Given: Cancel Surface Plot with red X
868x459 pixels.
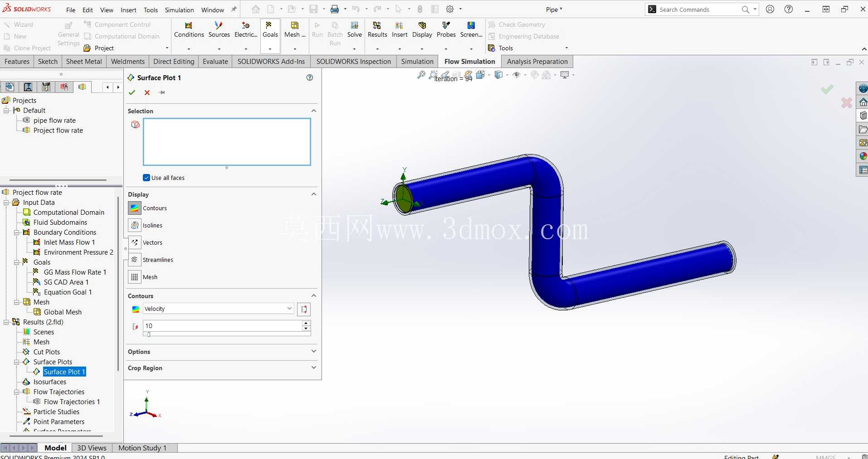Looking at the screenshot, I should [147, 92].
